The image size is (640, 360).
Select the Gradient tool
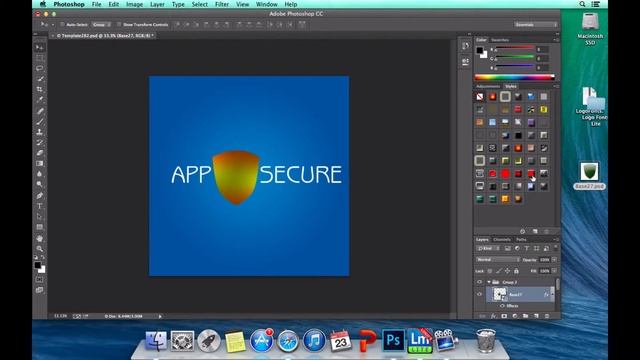click(40, 163)
